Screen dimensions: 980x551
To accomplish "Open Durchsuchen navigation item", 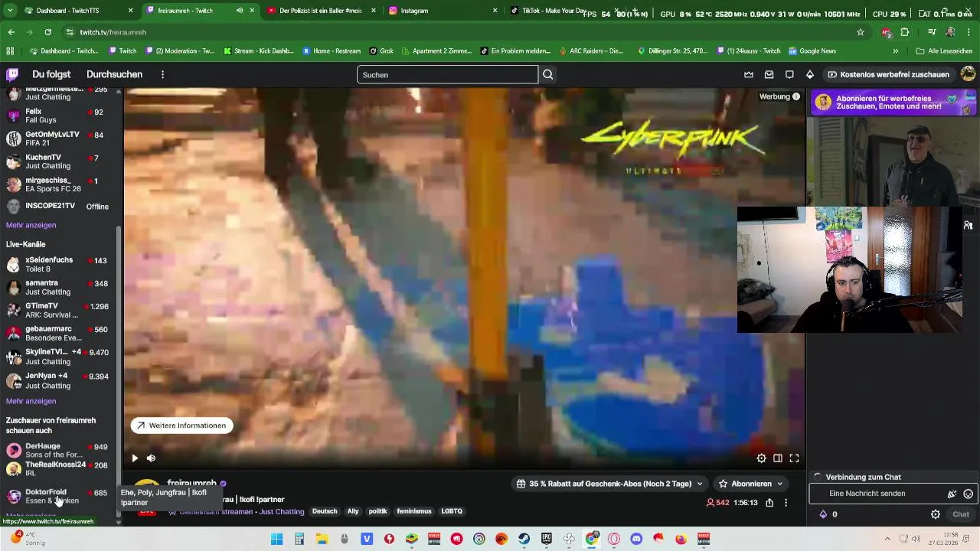I will click(x=114, y=74).
